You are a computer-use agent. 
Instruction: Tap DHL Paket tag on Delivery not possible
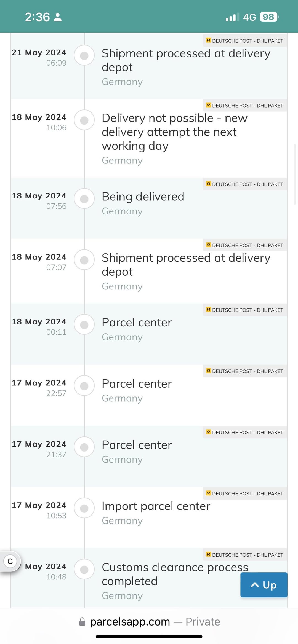pyautogui.click(x=244, y=106)
